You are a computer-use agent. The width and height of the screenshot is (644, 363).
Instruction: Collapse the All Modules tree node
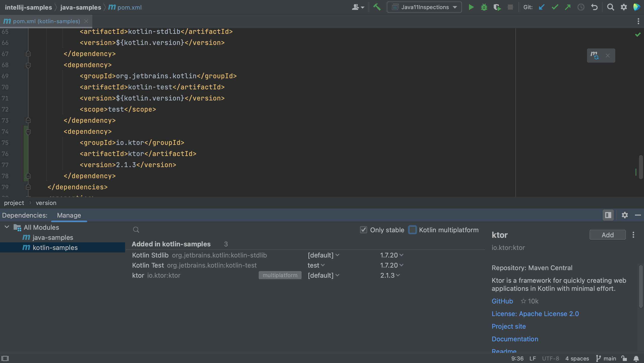7,227
